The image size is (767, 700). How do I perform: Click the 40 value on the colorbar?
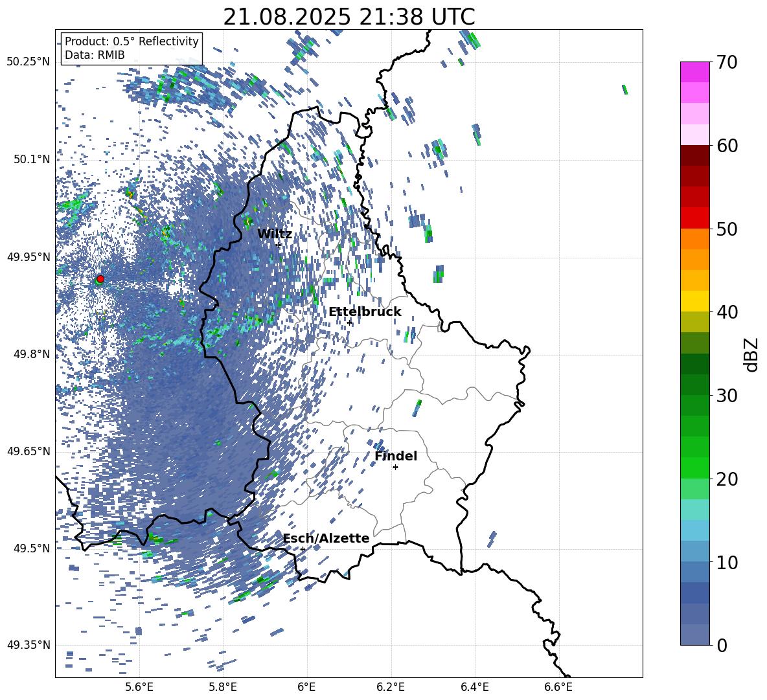tap(727, 312)
